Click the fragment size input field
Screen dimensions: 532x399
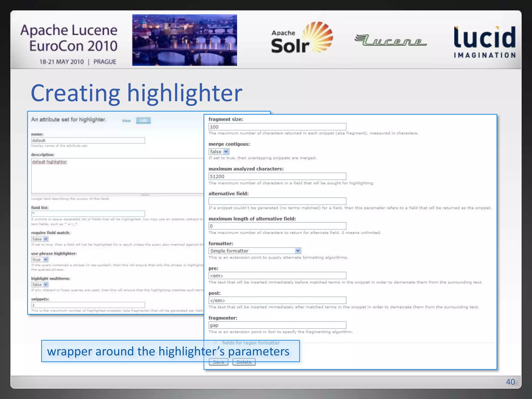click(x=277, y=127)
